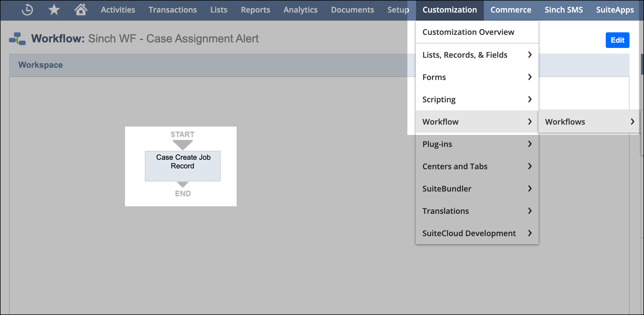Choose the Translations menu entry
644x315 pixels.
pos(477,211)
